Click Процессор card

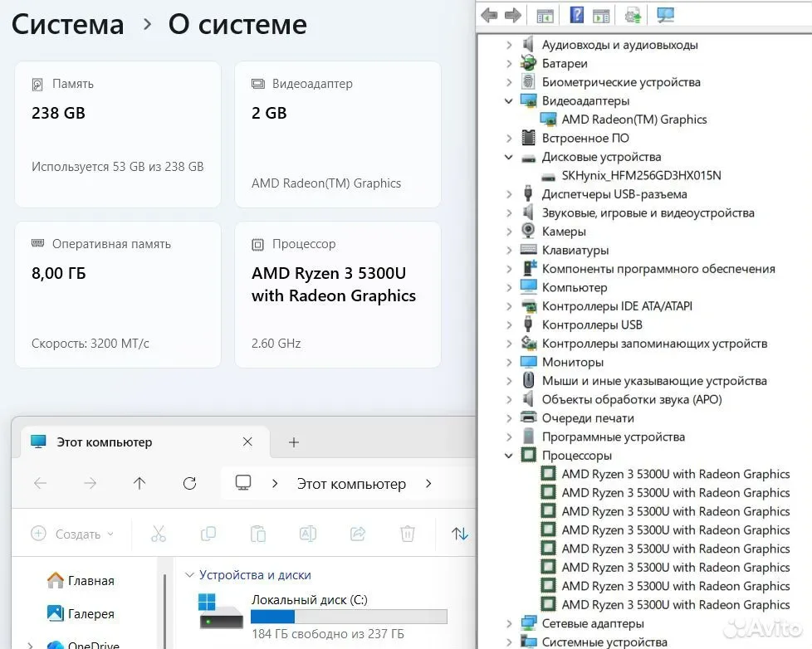(338, 295)
